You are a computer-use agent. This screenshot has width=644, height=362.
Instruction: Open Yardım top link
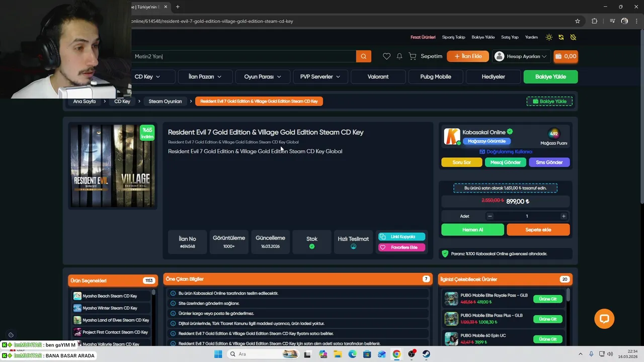tap(531, 37)
